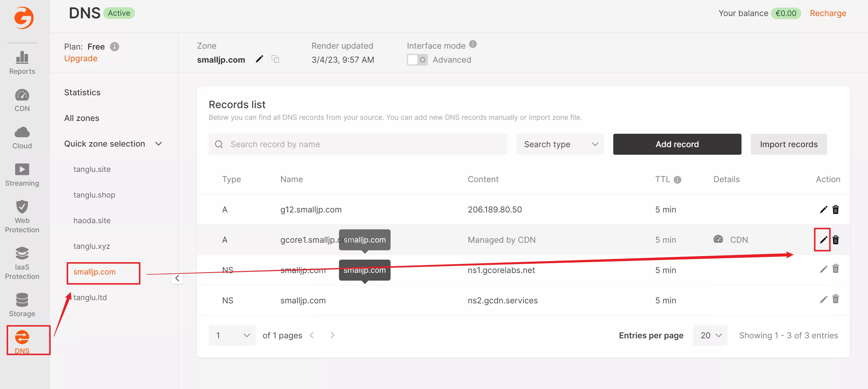Open the Streaming section in sidebar
Image resolution: width=868 pixels, height=389 pixels.
point(22,175)
